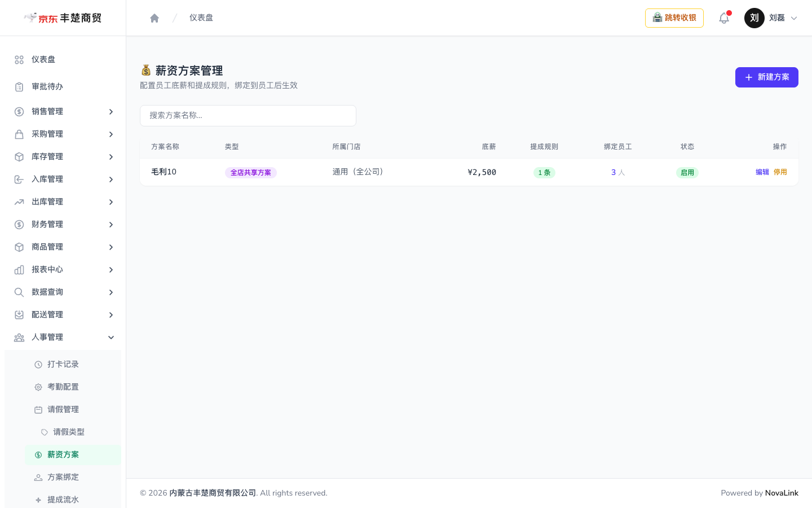This screenshot has height=508, width=812.
Task: Click the 打卡记录 clock icon
Action: click(x=38, y=365)
